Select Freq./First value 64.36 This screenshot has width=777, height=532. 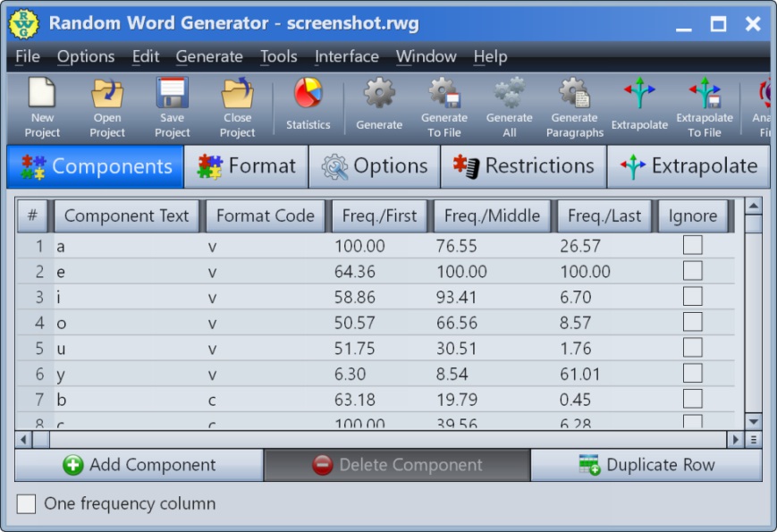[355, 272]
